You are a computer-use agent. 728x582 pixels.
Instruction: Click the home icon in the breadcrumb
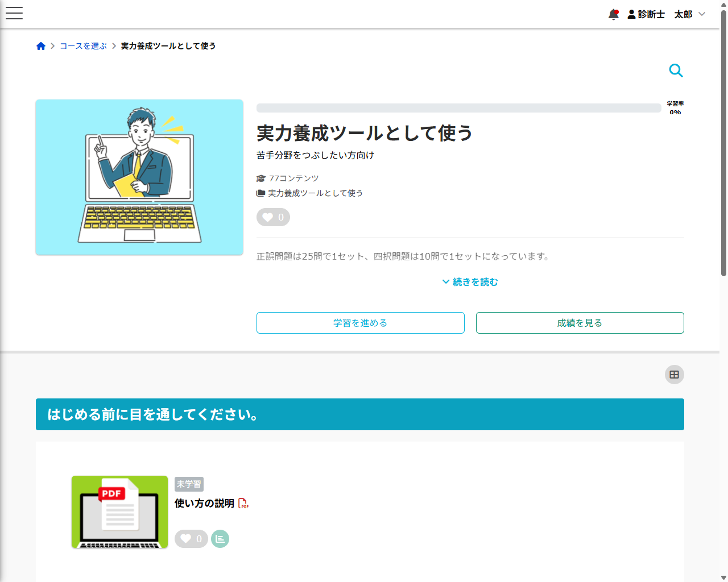41,45
